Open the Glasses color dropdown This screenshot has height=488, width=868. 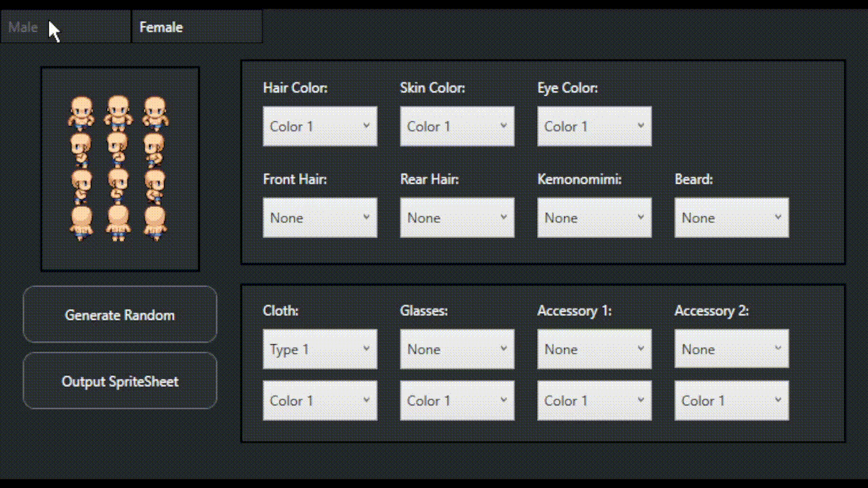tap(457, 401)
